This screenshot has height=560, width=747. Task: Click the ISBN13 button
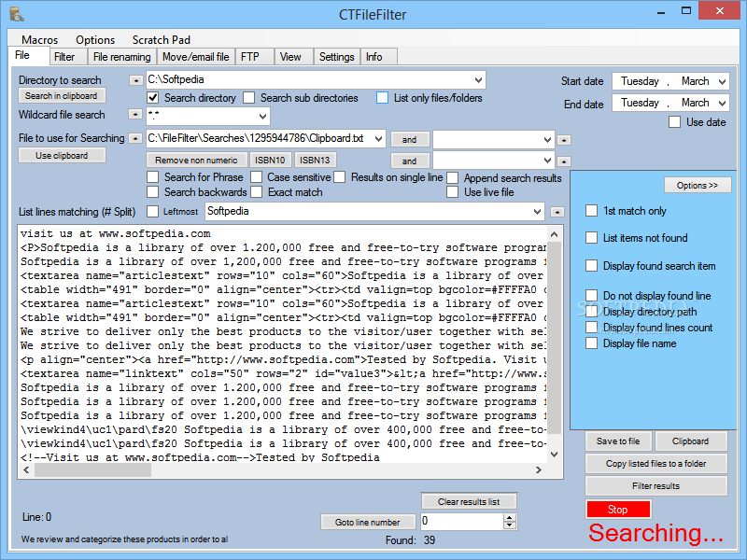[315, 160]
